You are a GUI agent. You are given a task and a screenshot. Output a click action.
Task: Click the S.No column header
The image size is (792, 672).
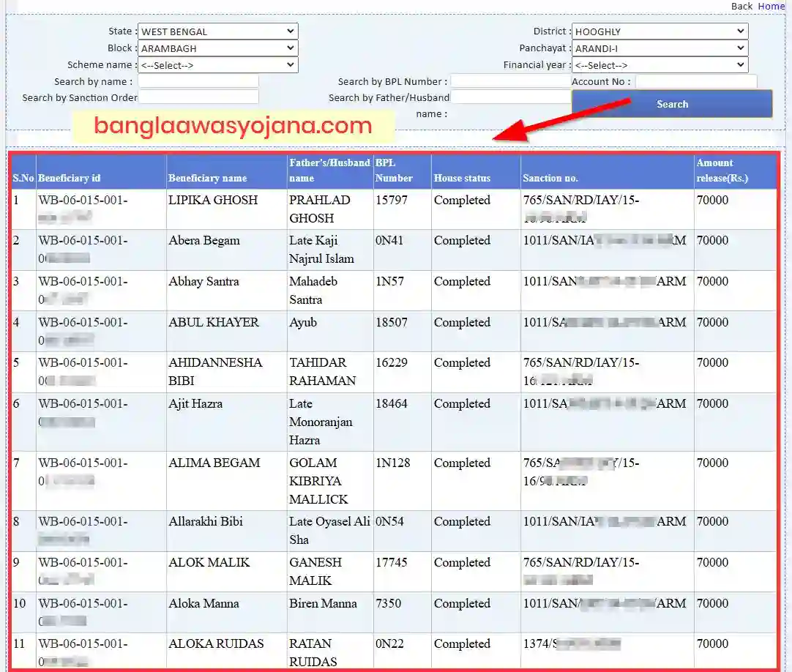click(x=23, y=178)
